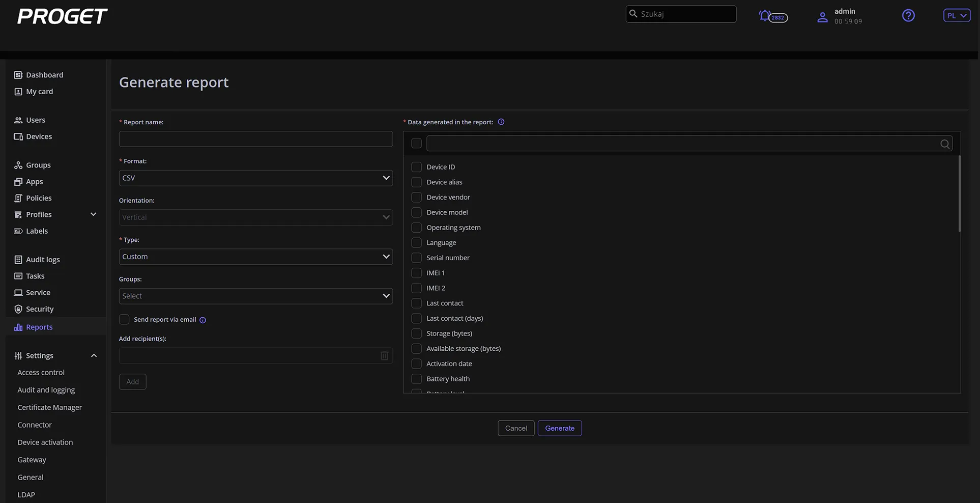
Task: Click the Security shield icon
Action: point(18,309)
